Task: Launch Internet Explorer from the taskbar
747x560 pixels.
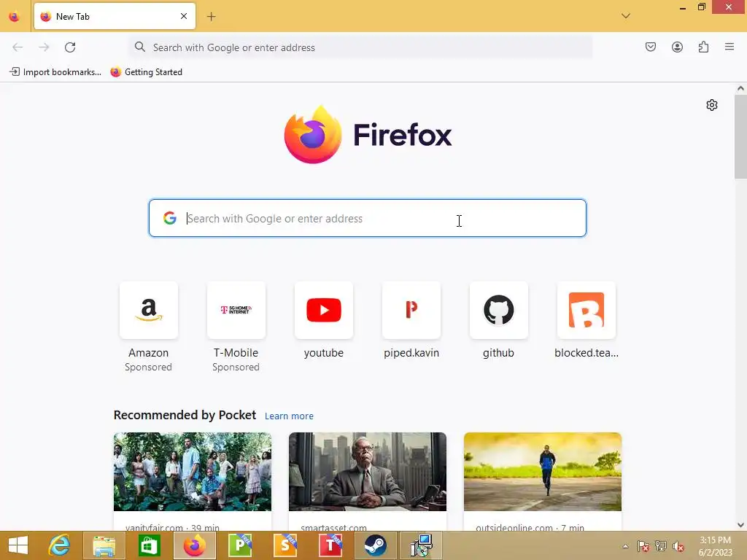Action: pyautogui.click(x=59, y=545)
